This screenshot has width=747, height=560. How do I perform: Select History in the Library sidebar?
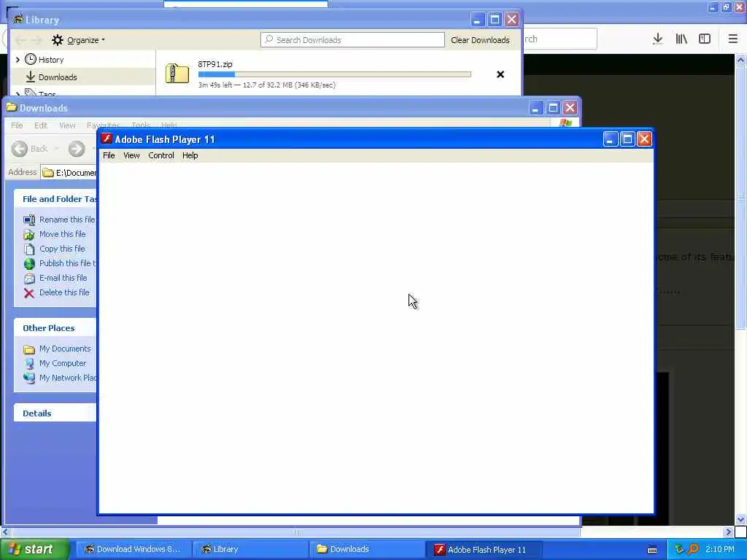(x=51, y=60)
